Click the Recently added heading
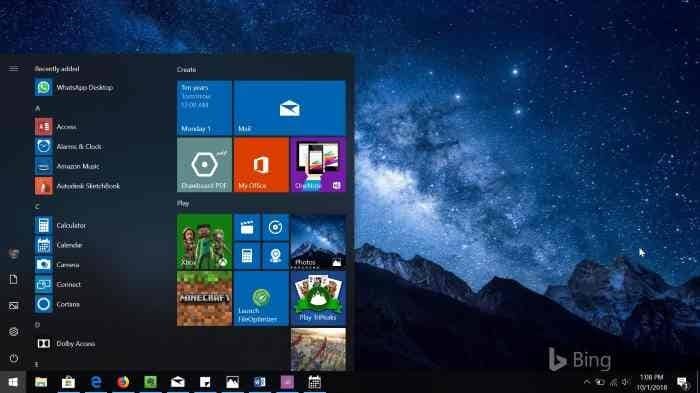 (57, 69)
